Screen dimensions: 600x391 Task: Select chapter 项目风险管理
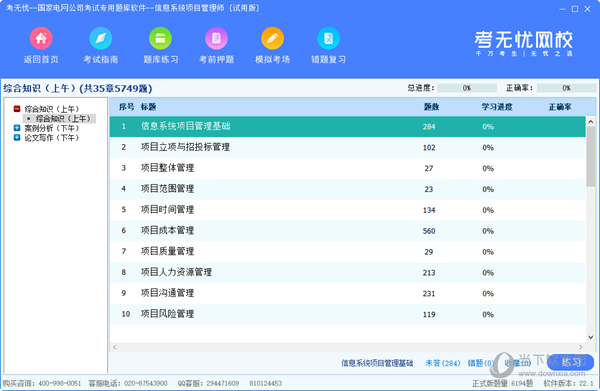tap(347, 314)
